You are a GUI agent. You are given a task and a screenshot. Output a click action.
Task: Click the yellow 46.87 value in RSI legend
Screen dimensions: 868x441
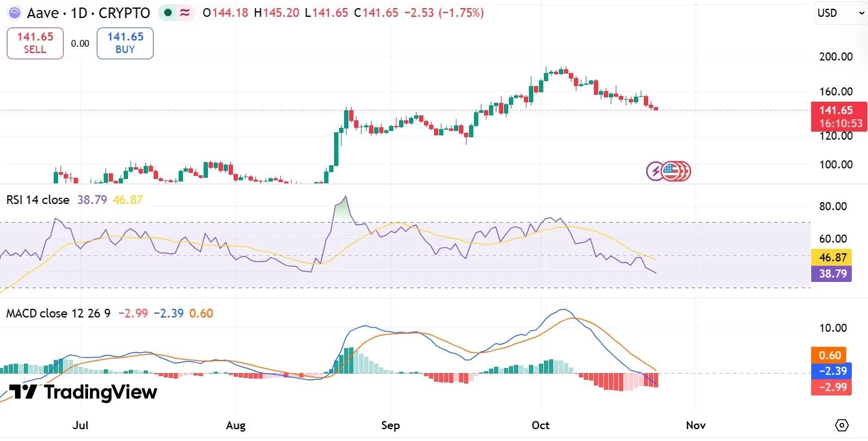click(x=127, y=200)
